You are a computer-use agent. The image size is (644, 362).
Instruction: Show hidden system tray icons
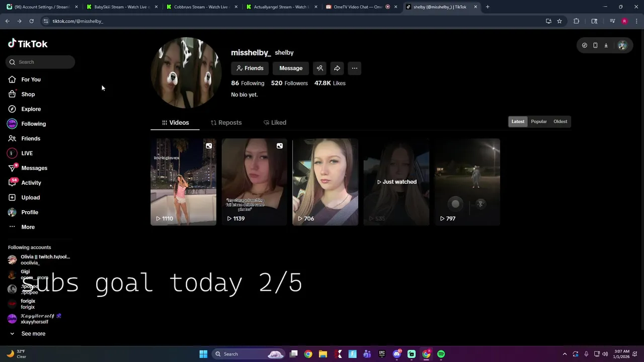[565, 354]
